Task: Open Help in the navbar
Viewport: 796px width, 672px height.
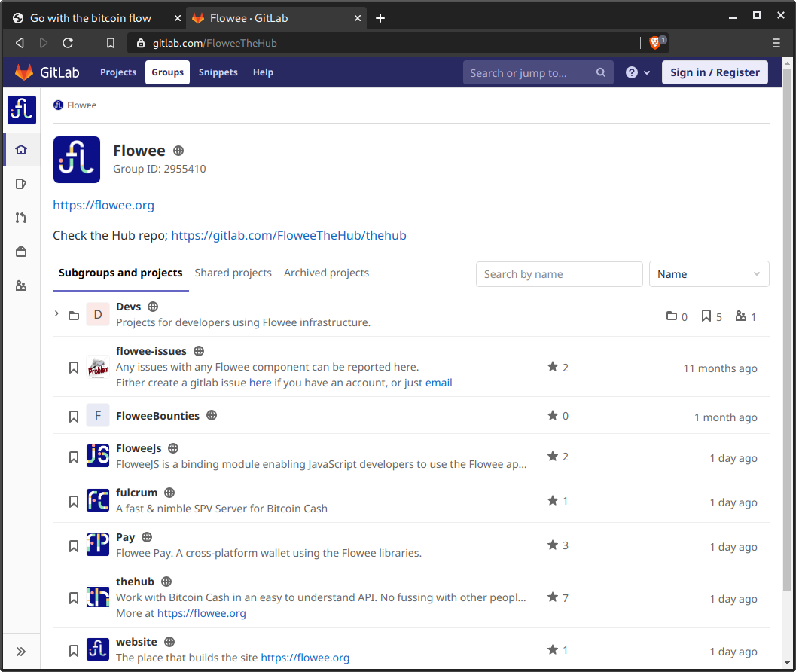Action: click(263, 72)
